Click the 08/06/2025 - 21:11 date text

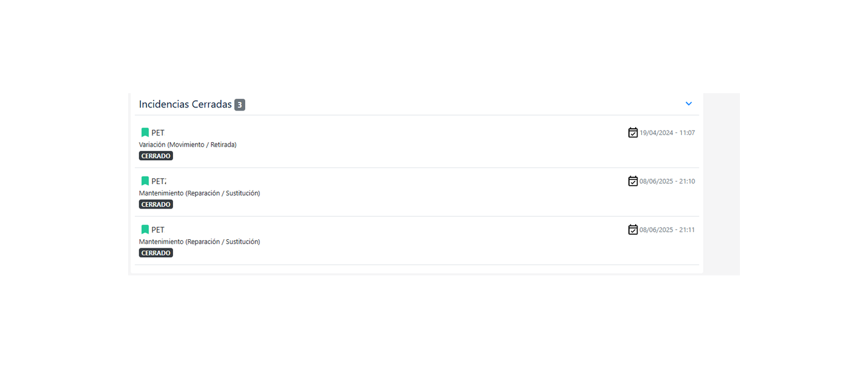tap(667, 230)
